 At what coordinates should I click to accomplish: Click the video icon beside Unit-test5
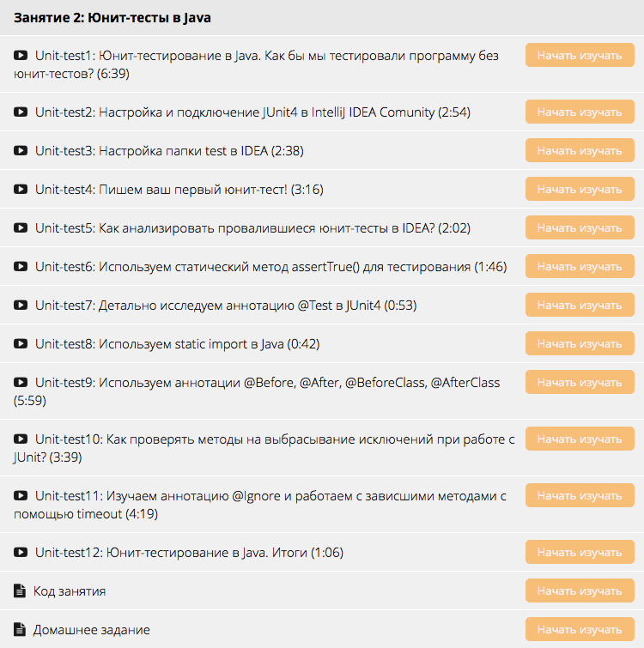(21, 228)
